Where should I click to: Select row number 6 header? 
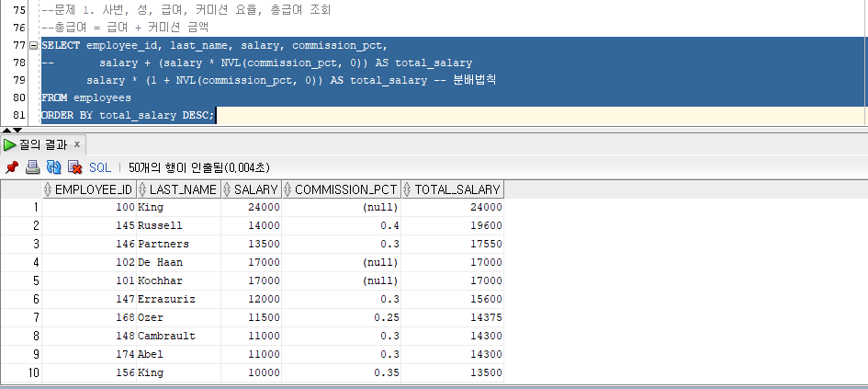21,299
